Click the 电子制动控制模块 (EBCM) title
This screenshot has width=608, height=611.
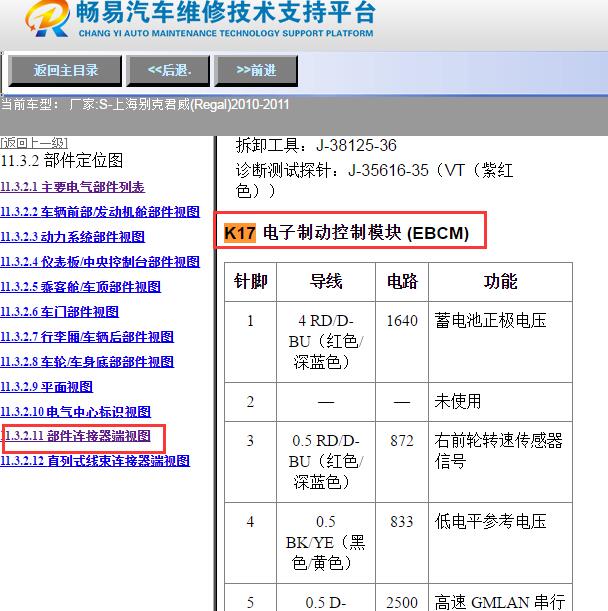point(366,233)
